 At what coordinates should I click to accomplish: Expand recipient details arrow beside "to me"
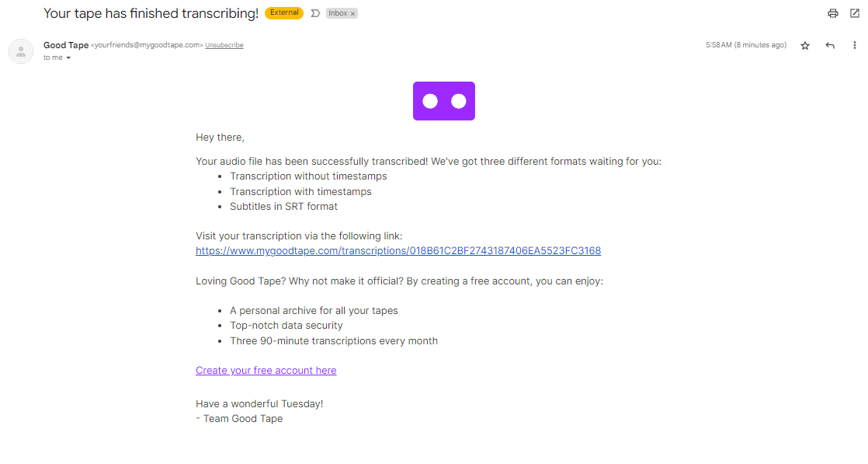pos(68,58)
